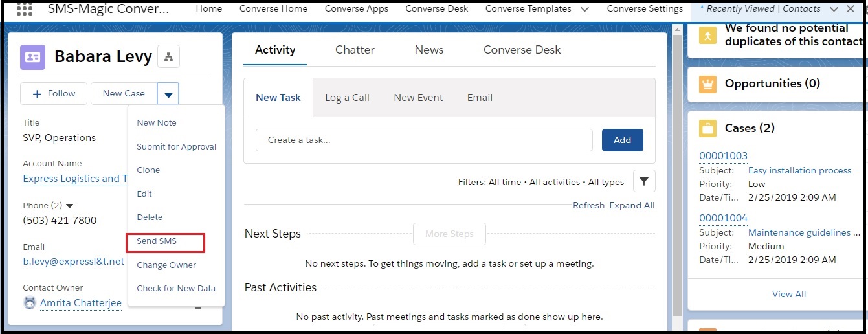Viewport: 868px width, 334px height.
Task: Choose Submit for Approval menu item
Action: pos(176,146)
